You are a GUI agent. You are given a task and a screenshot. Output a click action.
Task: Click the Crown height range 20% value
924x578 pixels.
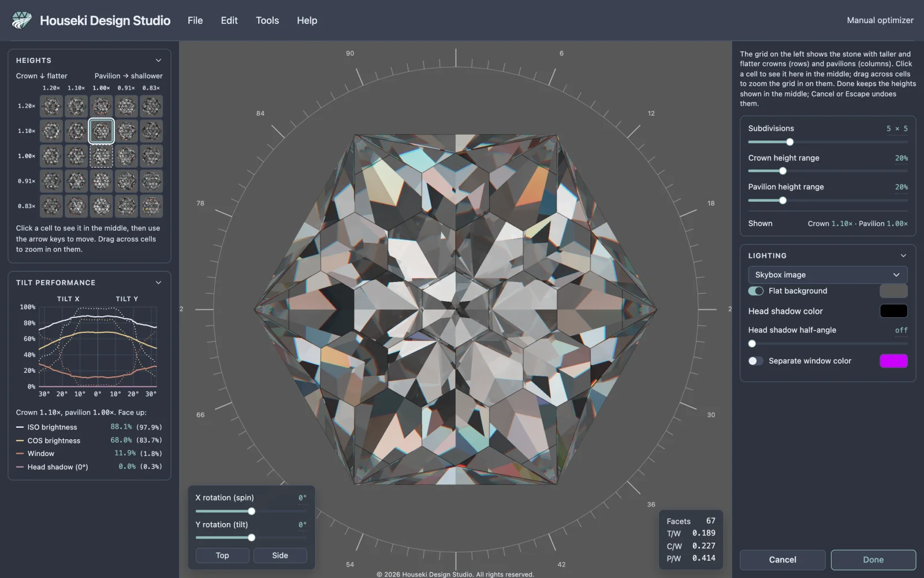pyautogui.click(x=901, y=158)
